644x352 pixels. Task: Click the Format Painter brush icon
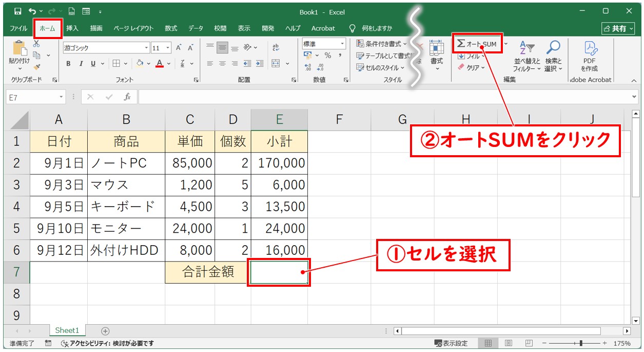[x=36, y=66]
